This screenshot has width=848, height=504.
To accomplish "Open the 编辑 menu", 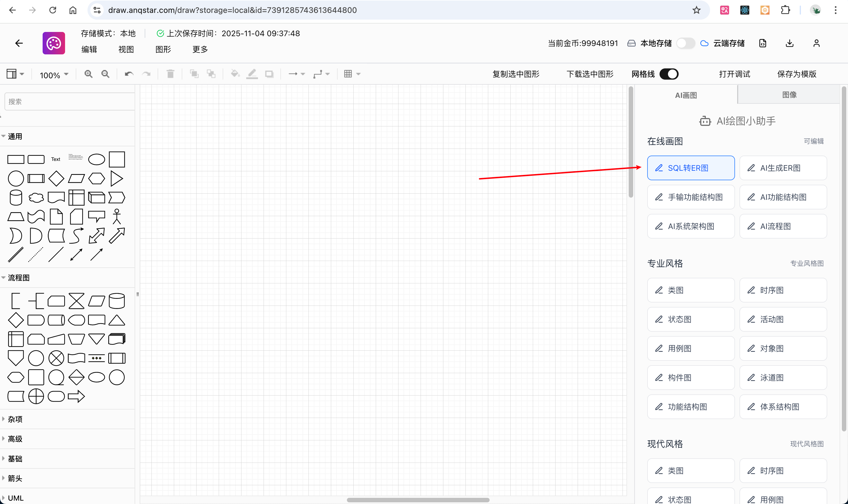I will 89,49.
